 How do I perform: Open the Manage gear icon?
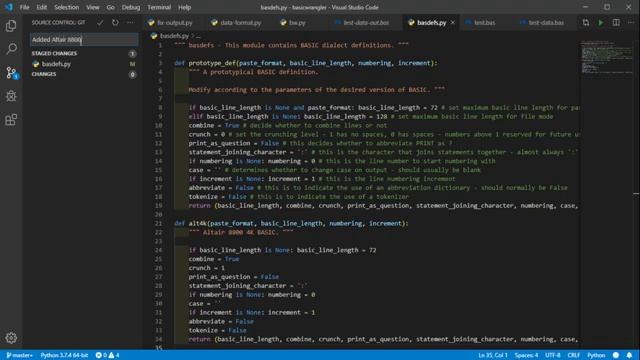click(11, 338)
